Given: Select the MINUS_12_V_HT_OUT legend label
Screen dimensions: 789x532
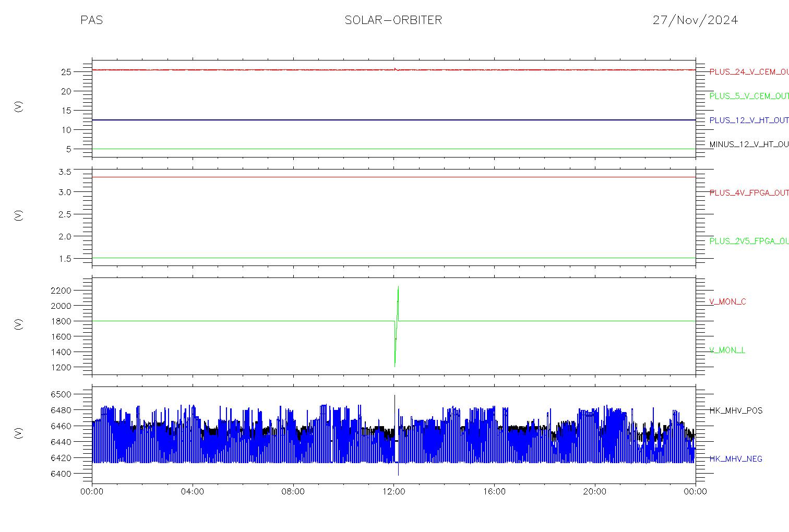Looking at the screenshot, I should (749, 144).
